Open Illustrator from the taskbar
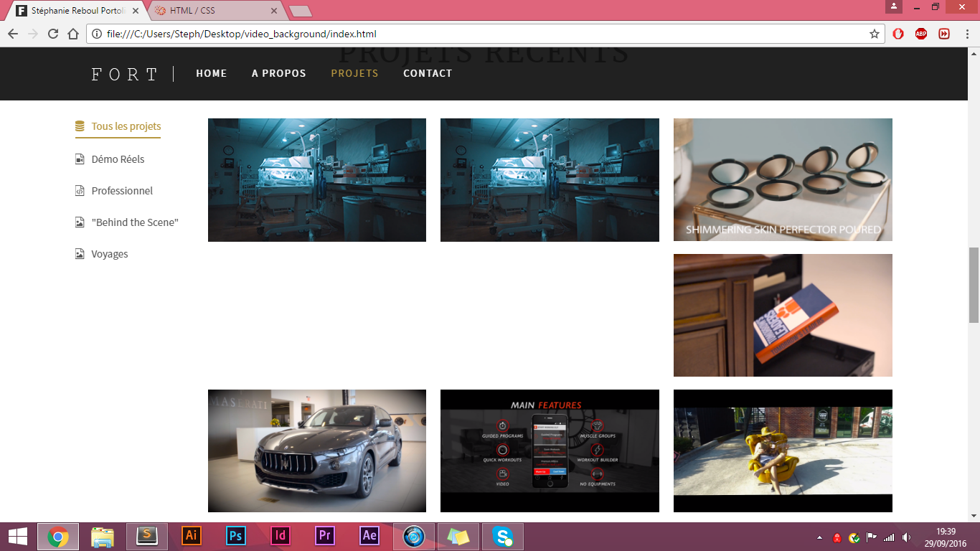The image size is (980, 551). [192, 536]
